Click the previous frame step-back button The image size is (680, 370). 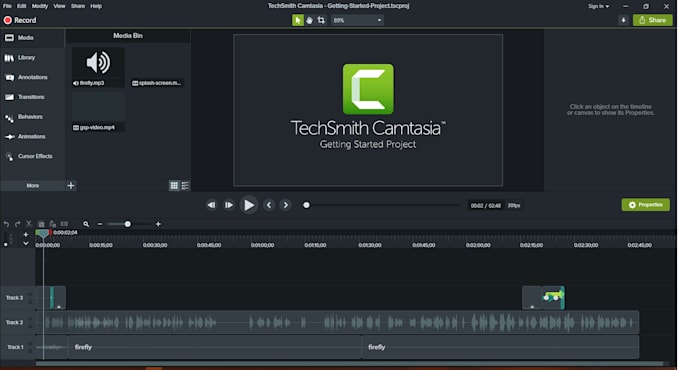click(x=211, y=205)
